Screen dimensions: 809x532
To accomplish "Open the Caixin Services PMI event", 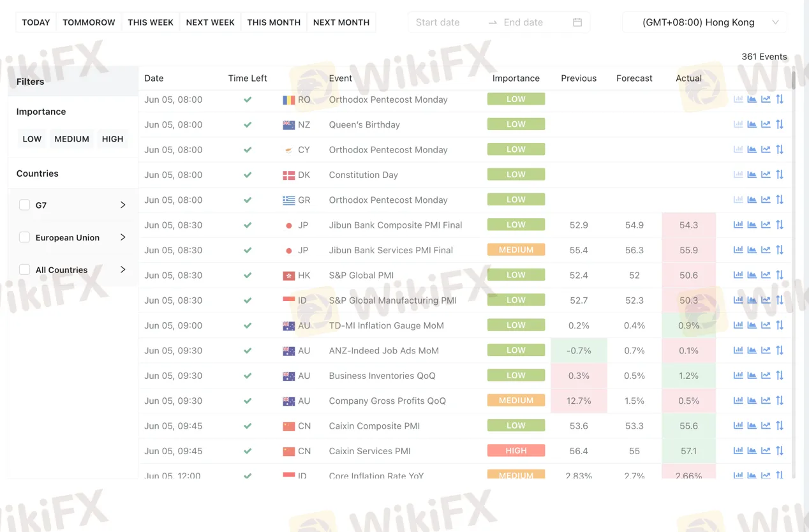I will tap(370, 451).
